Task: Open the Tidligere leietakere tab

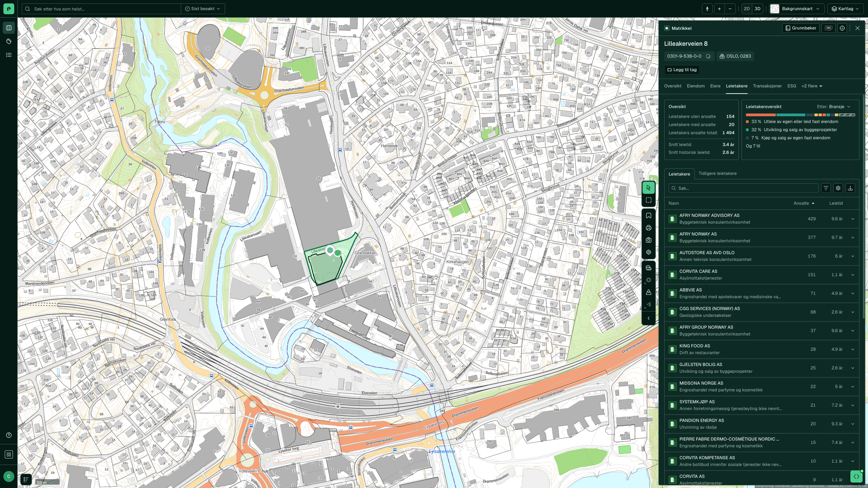Action: coord(717,174)
